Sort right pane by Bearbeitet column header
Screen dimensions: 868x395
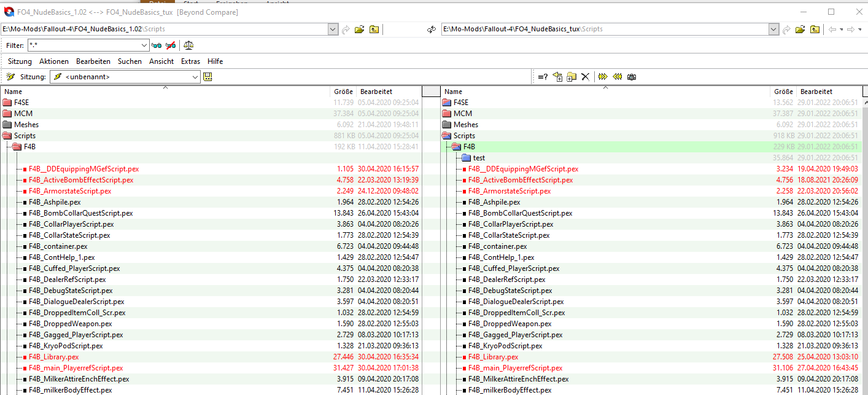tap(829, 92)
